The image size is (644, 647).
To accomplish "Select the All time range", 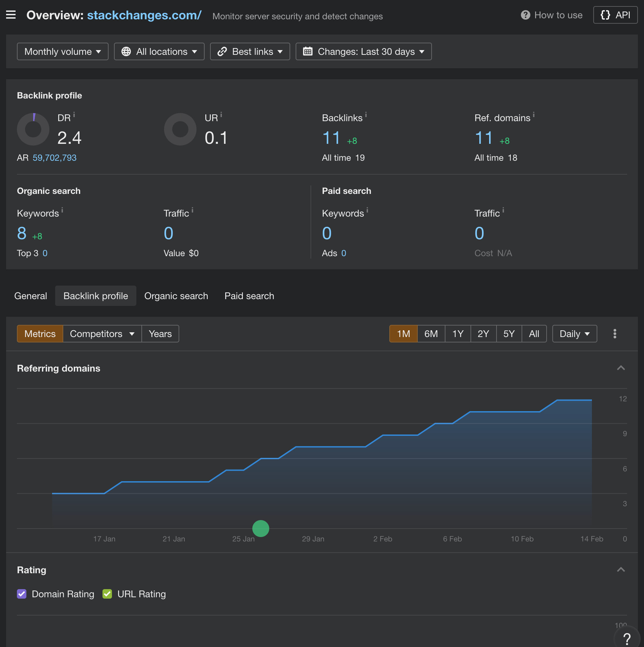I will (534, 334).
